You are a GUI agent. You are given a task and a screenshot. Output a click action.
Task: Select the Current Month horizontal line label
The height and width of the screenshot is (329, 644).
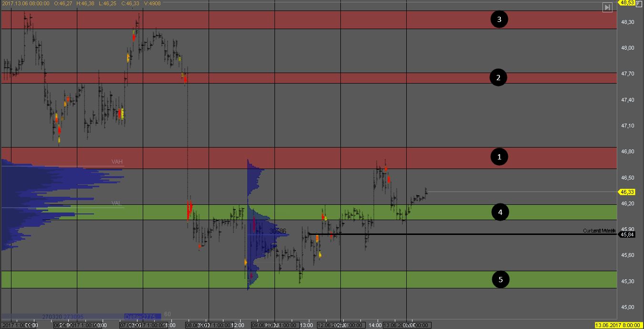tap(599, 231)
